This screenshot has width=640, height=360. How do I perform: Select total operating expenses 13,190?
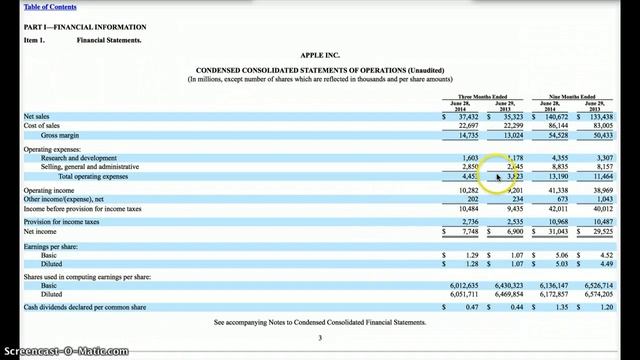(558, 177)
